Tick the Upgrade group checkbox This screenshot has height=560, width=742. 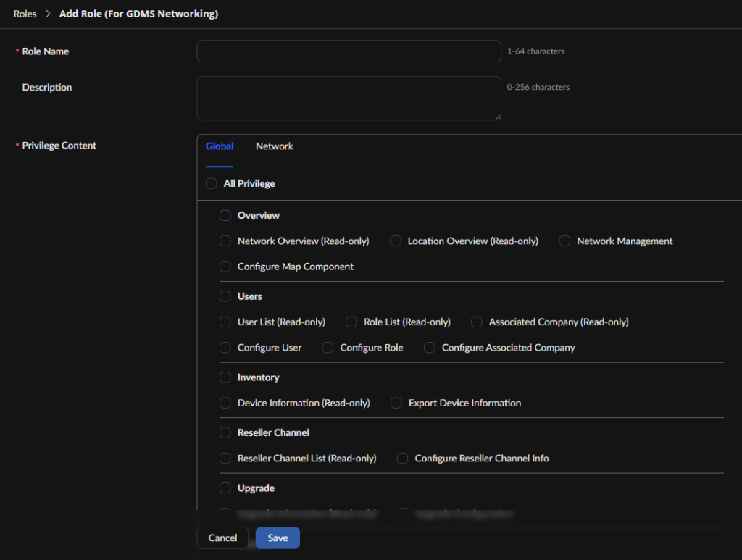pos(225,488)
